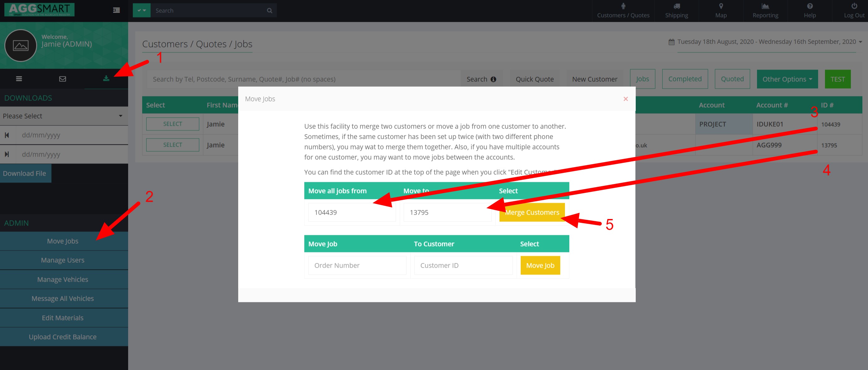Open the sidebar envelope messages tab
Image resolution: width=868 pixels, height=370 pixels.
coord(63,79)
